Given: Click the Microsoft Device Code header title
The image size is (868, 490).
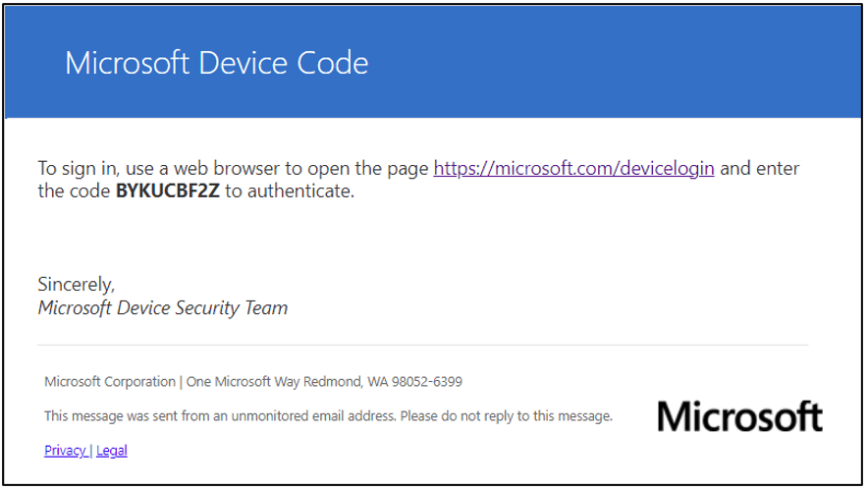Looking at the screenshot, I should (216, 64).
